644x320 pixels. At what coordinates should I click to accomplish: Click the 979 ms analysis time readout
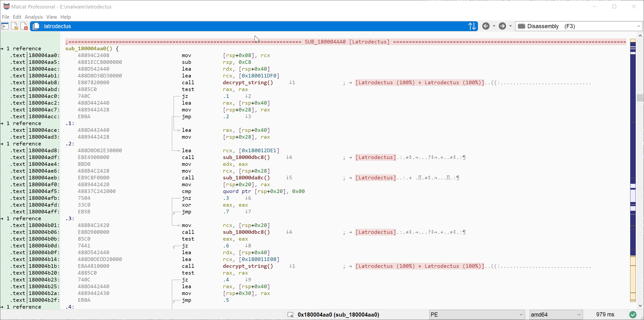coord(605,314)
